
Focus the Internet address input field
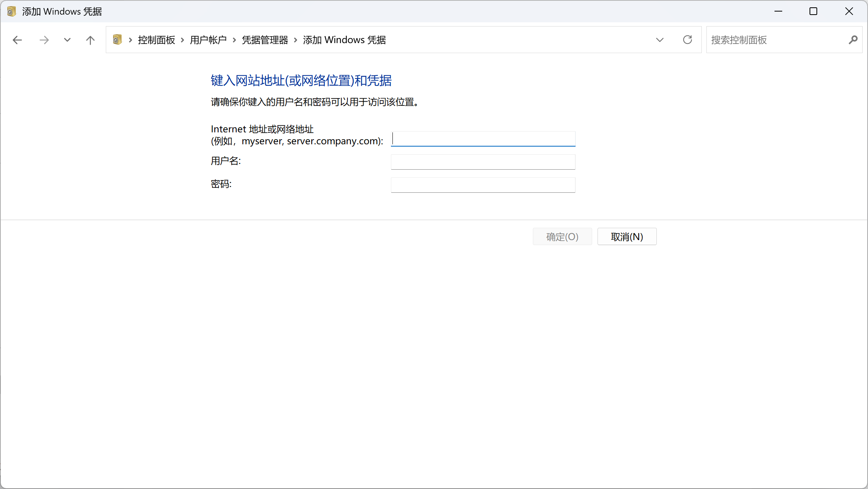pyautogui.click(x=483, y=139)
